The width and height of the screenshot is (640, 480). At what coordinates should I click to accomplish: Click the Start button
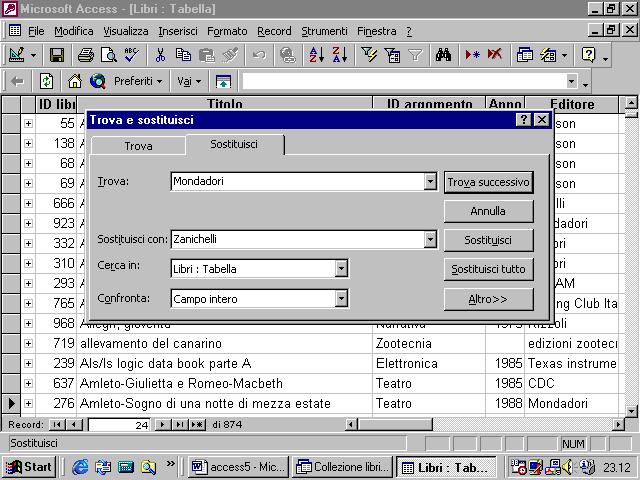[29, 467]
